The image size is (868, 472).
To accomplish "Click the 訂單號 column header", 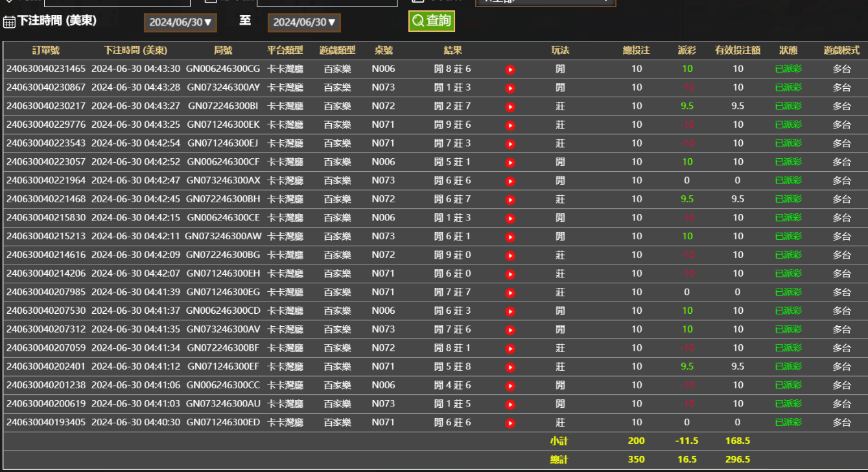I will (45, 51).
